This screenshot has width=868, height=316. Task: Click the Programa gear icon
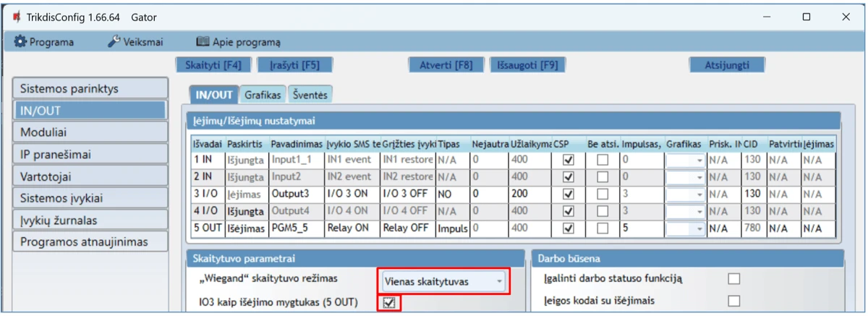click(x=20, y=42)
